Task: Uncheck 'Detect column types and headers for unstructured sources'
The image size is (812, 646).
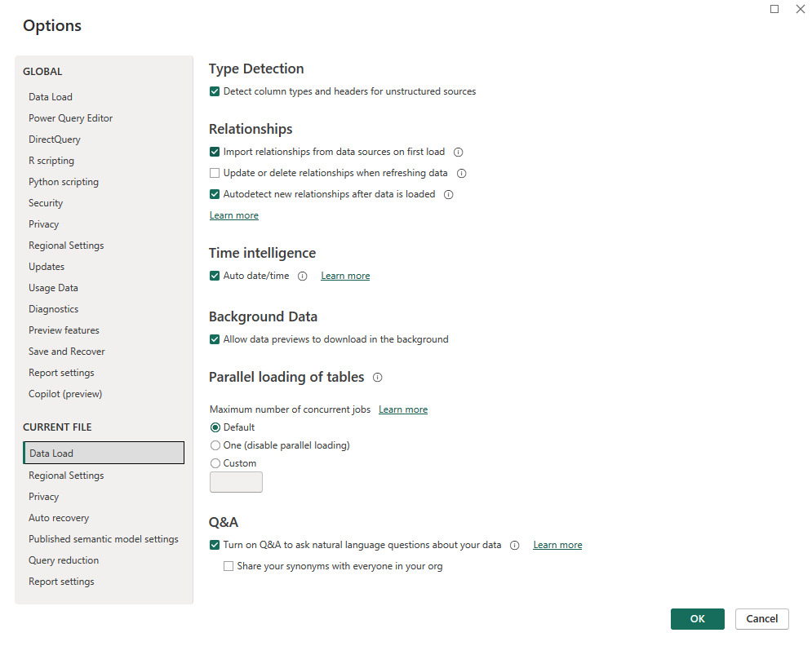Action: click(x=214, y=91)
